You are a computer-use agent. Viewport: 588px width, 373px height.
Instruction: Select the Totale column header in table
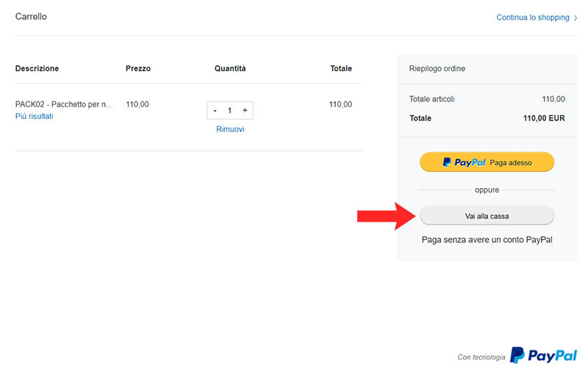pos(341,68)
